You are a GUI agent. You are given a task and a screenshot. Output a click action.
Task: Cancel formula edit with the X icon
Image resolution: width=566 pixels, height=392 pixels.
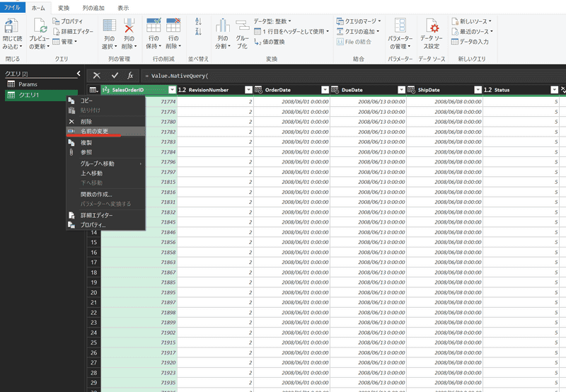[x=97, y=75]
